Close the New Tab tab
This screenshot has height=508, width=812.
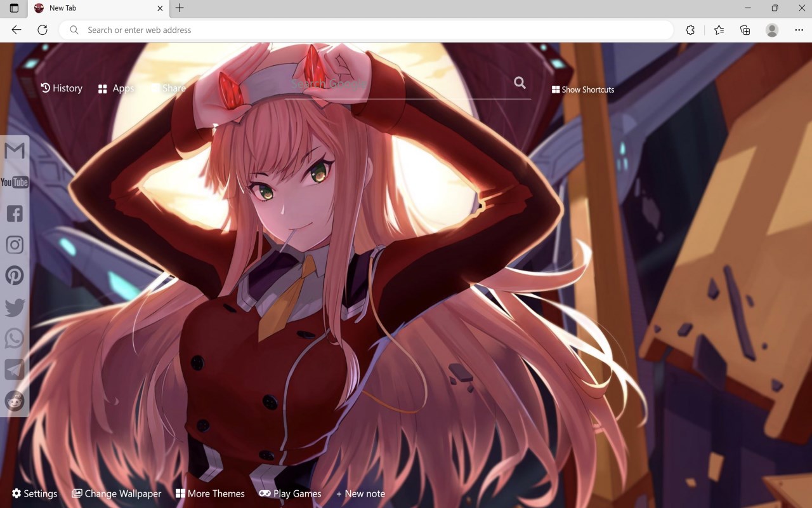click(x=160, y=8)
